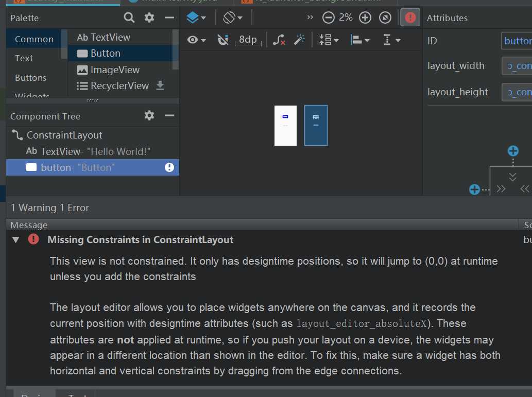Click the Message column header
The image size is (532, 397).
[x=263, y=225]
